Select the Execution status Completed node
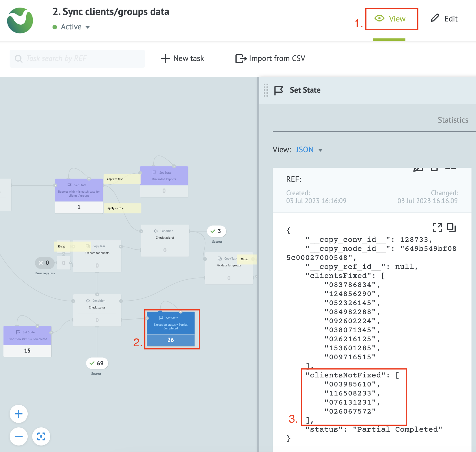 27,341
